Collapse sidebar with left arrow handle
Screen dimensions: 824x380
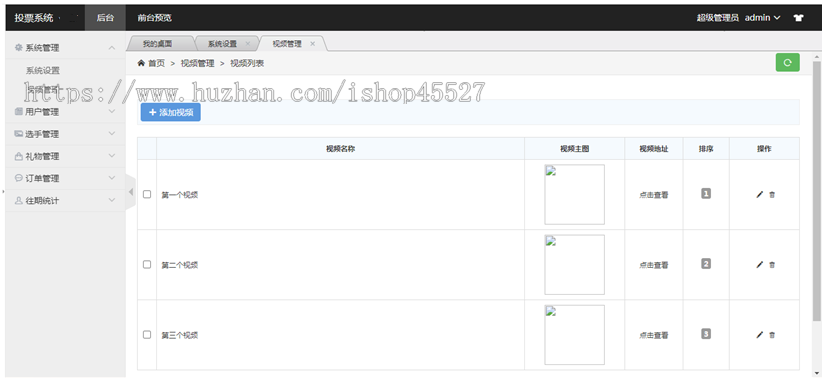tap(131, 192)
